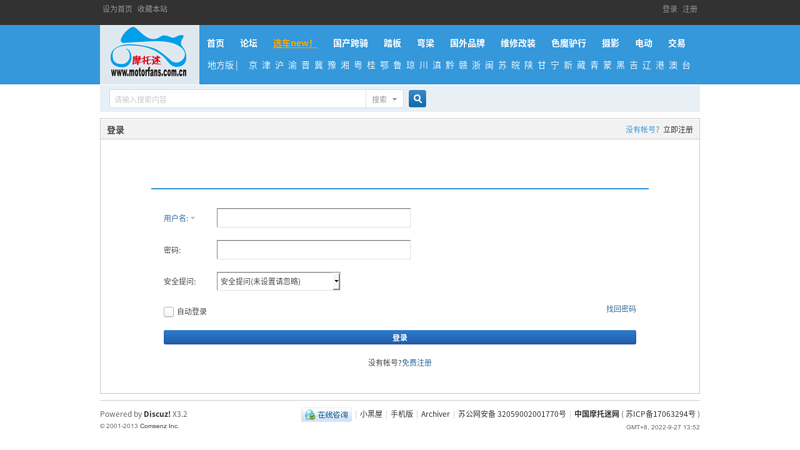Go to the 论坛 forum menu item
Image resolution: width=800 pixels, height=450 pixels.
[x=248, y=43]
